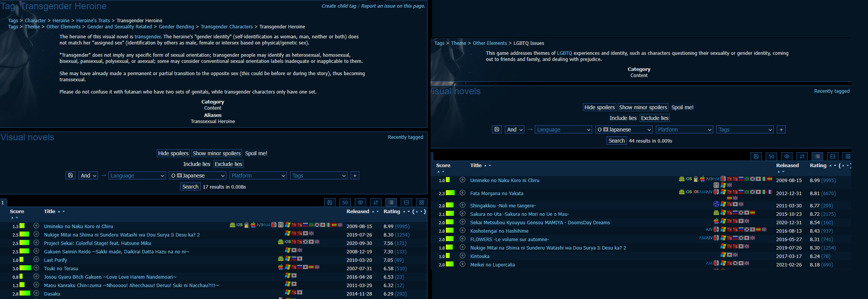Open results page 1 tab on Transgender Heroine page
The image size is (868, 299).
pyautogui.click(x=3, y=202)
